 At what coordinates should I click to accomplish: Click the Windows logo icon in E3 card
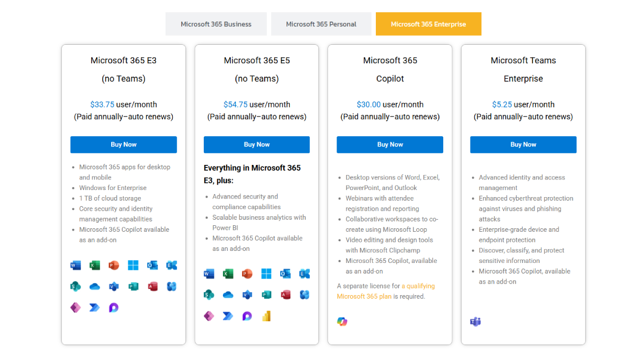[133, 265]
